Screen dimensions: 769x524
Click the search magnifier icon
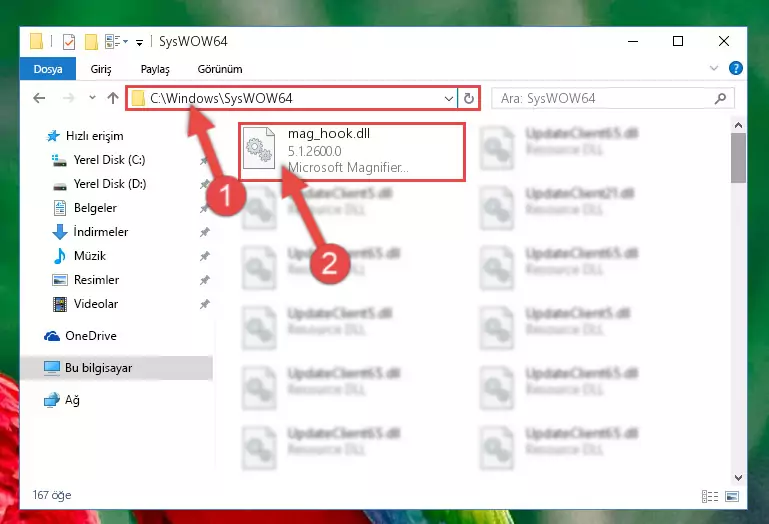(720, 99)
